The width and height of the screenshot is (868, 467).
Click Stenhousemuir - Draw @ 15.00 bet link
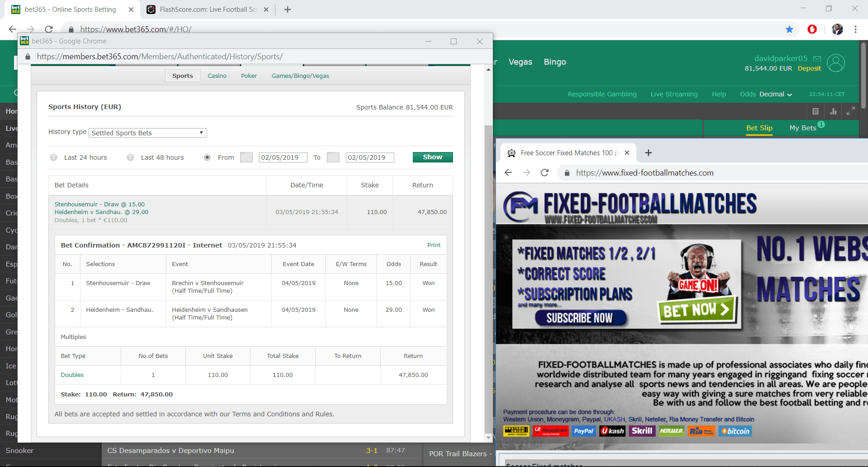click(99, 205)
